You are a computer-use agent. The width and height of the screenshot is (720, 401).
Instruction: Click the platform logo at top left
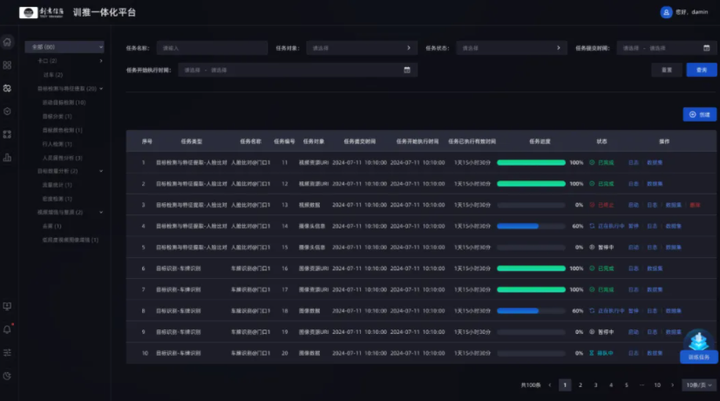[x=41, y=12]
